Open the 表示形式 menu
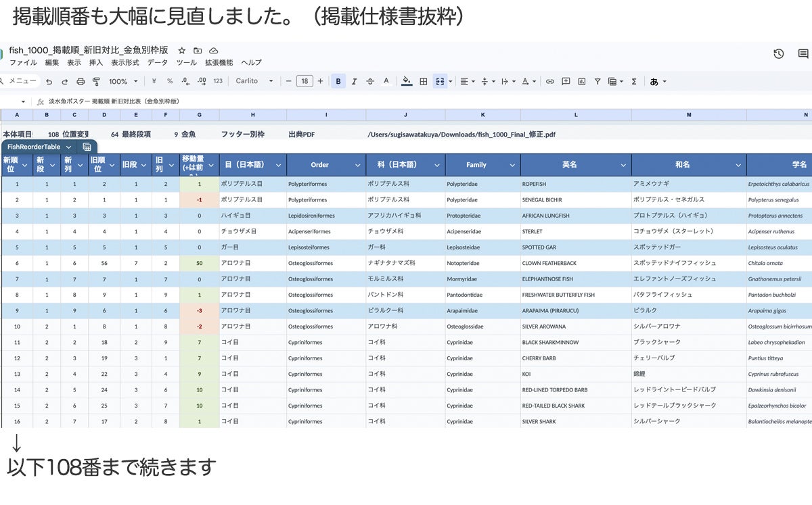The image size is (812, 505). (x=125, y=63)
